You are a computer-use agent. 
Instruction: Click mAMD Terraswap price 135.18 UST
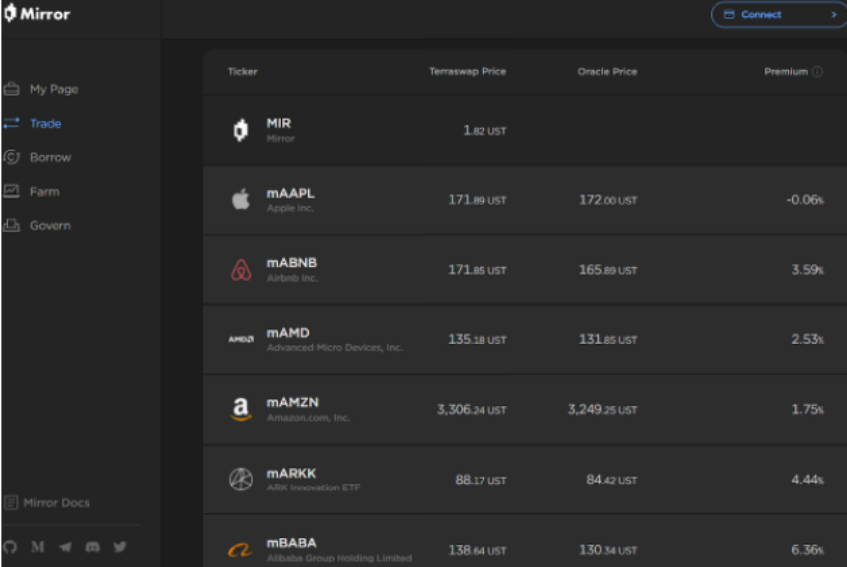tap(478, 340)
